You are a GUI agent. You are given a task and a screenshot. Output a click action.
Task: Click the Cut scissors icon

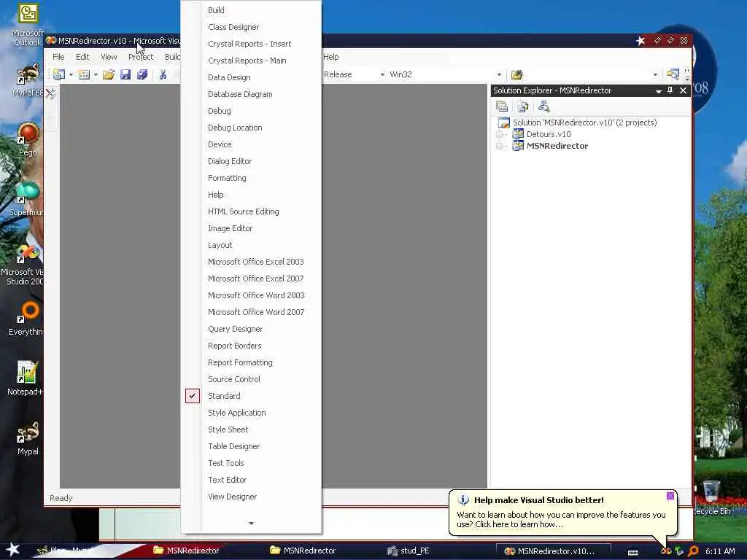click(x=163, y=74)
